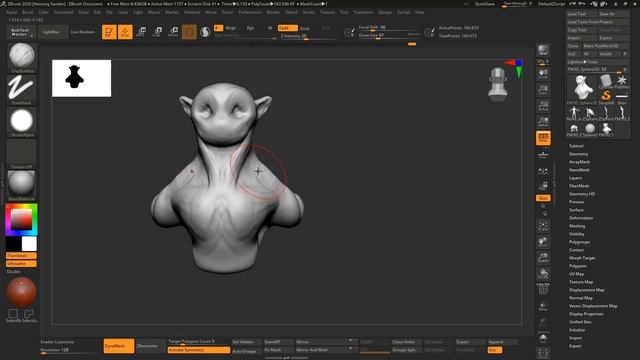
Task: Open the Stroke menu
Action: pos(309,12)
